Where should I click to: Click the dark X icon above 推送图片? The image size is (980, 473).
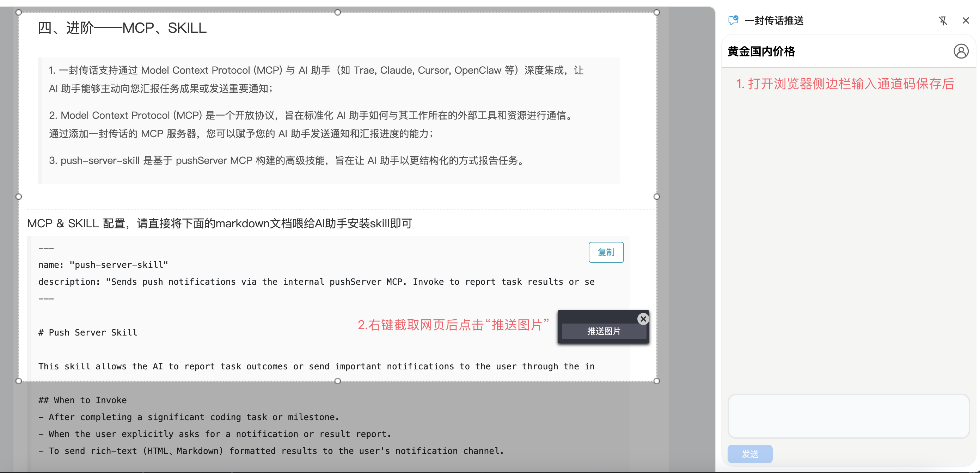(x=643, y=319)
